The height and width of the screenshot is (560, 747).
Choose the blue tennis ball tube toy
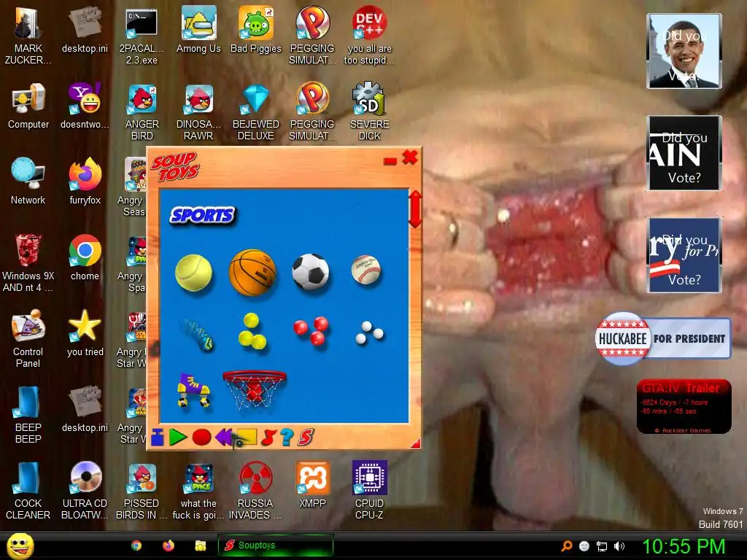[198, 334]
